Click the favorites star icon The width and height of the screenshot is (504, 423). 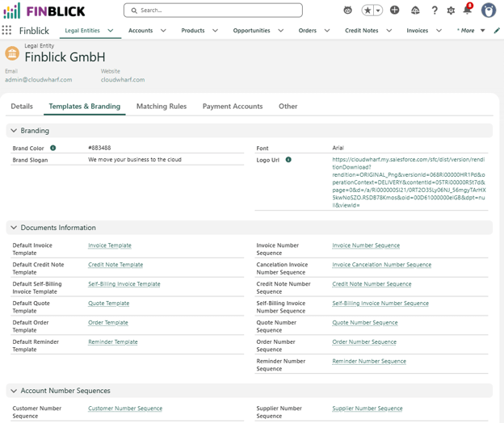(x=367, y=10)
